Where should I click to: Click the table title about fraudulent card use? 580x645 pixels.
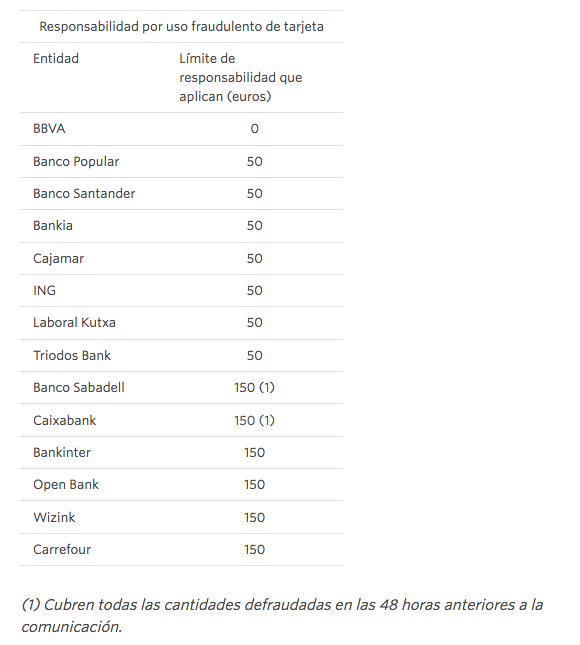181,27
